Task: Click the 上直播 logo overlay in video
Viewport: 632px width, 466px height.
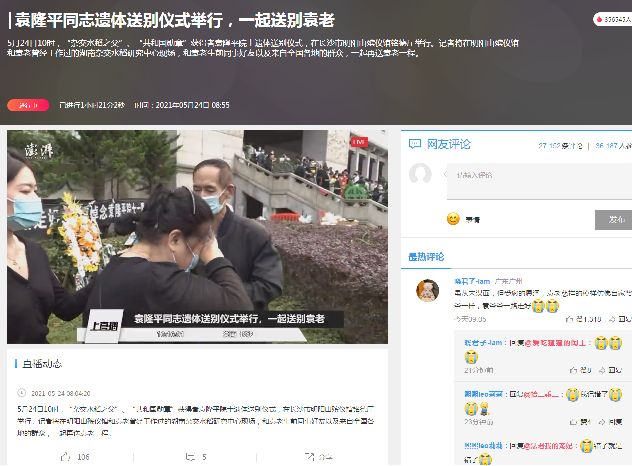Action: click(x=104, y=326)
